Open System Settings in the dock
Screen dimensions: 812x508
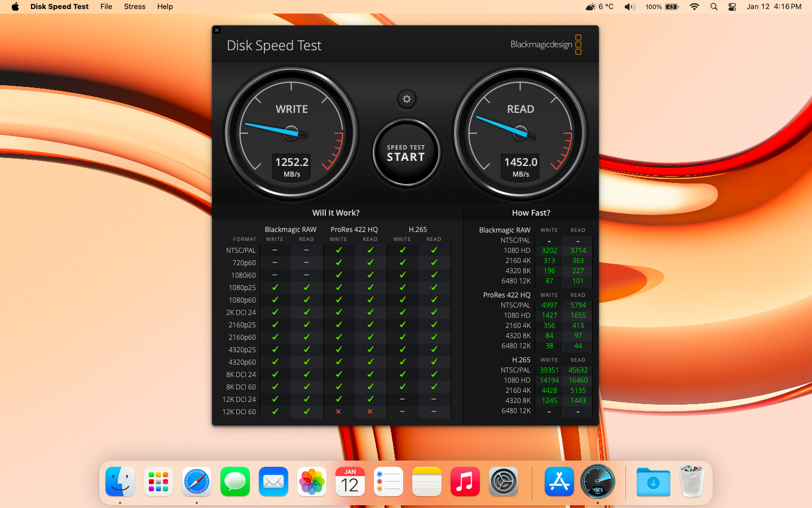click(504, 482)
